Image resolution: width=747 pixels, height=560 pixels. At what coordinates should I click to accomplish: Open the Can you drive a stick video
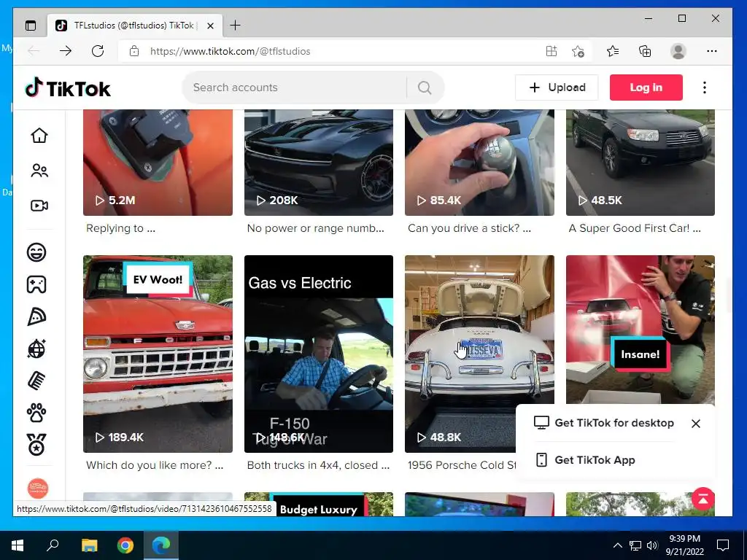coord(479,162)
